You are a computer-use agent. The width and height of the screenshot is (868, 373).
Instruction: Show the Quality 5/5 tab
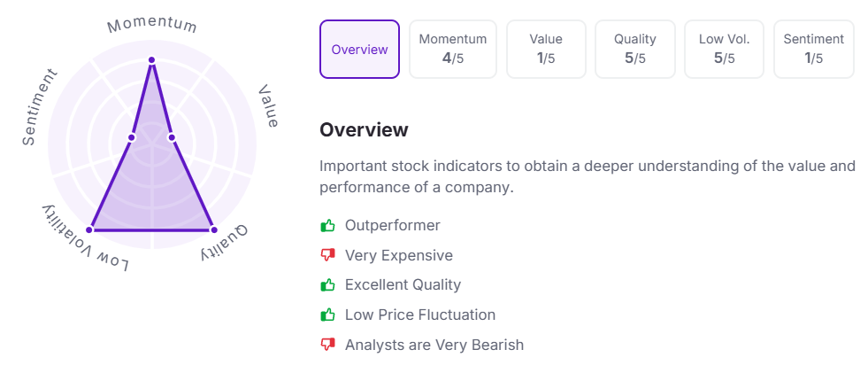pyautogui.click(x=635, y=50)
